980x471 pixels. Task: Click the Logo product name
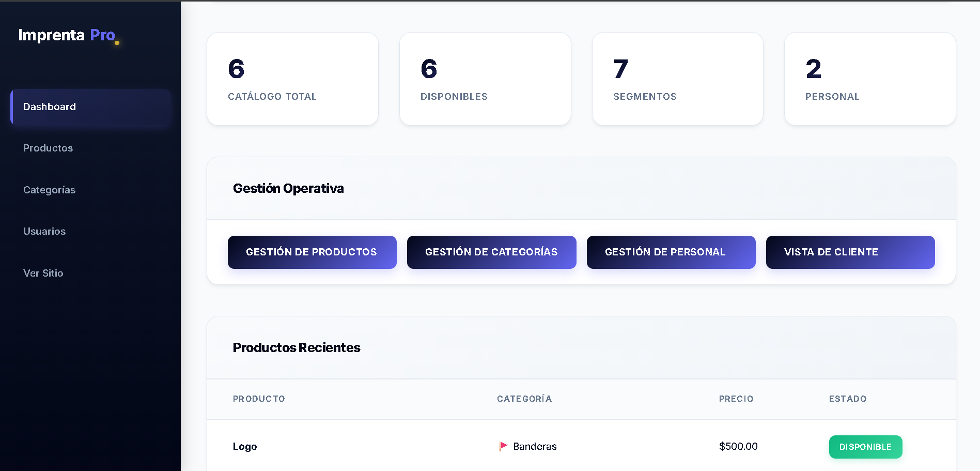click(245, 446)
